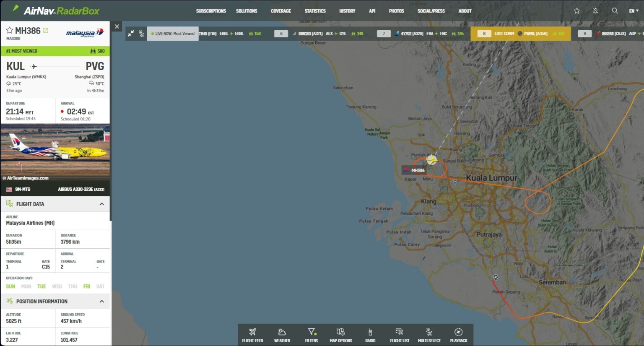Screen dimensions: 644x346
Task: Select ranked flight 7 4Y702 FRA to FNC
Action: [421, 34]
